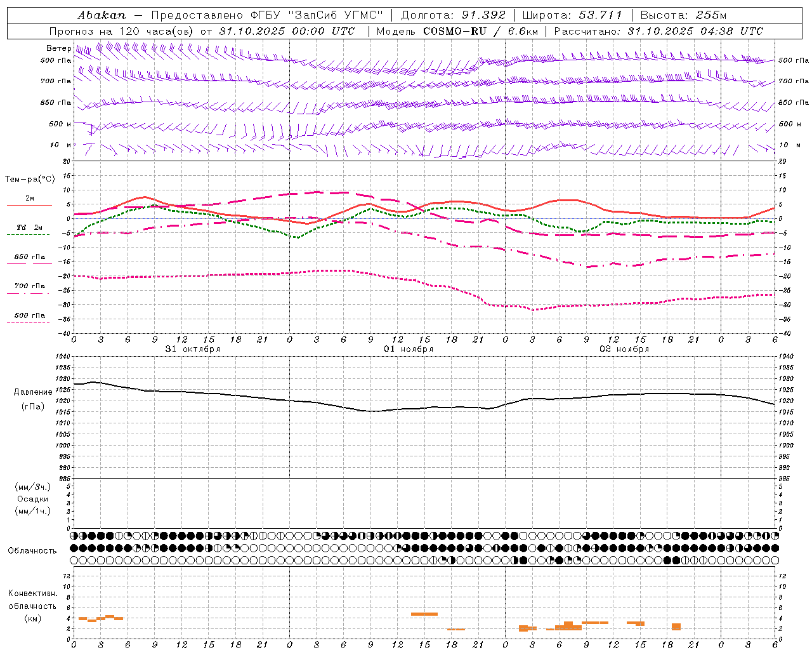Click the "02 ноября" date label

pos(624,348)
